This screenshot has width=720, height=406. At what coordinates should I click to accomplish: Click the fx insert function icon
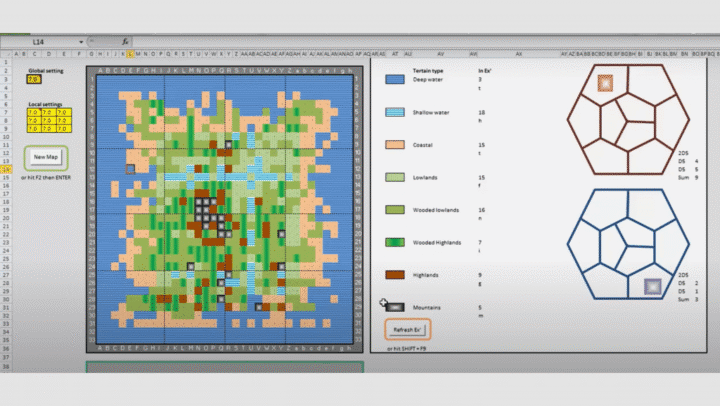coord(125,42)
